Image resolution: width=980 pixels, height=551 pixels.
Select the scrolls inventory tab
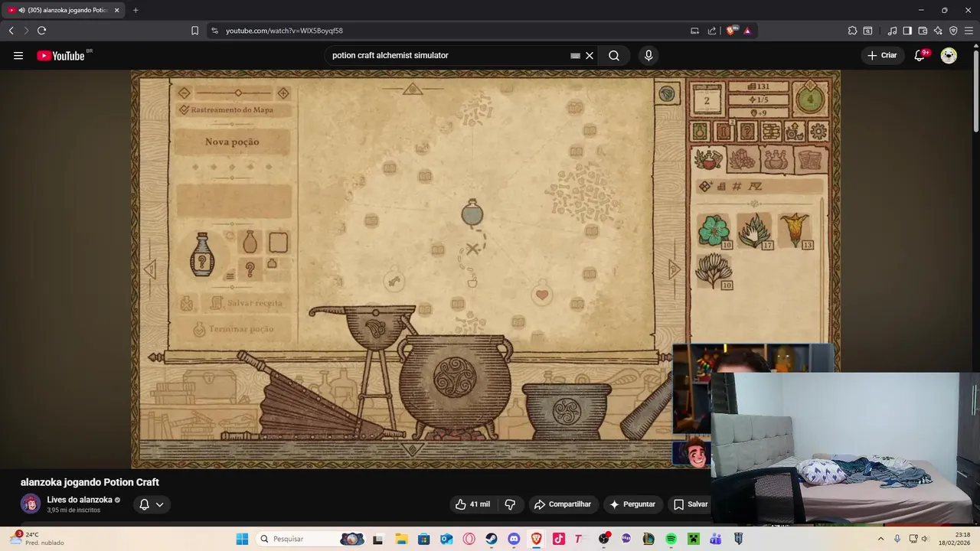tap(809, 159)
